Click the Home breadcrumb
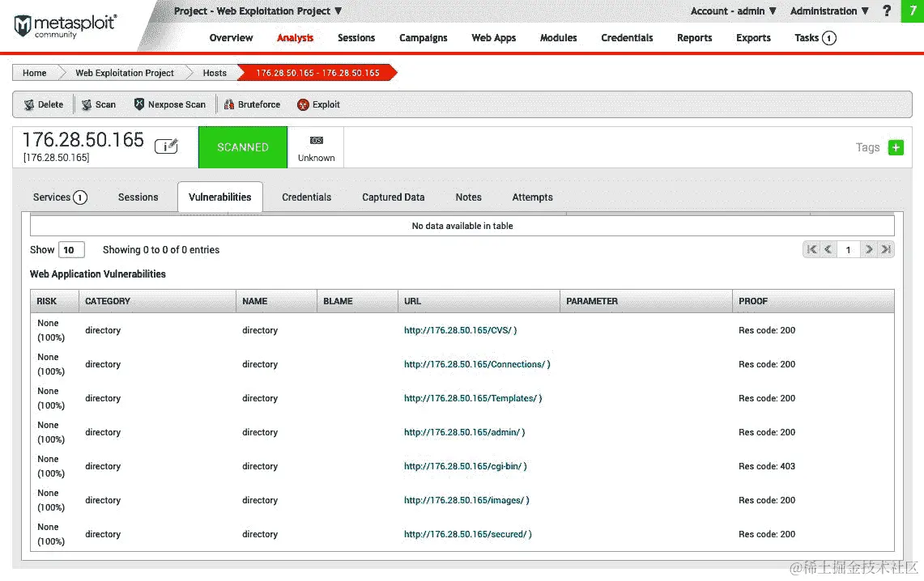The image size is (924, 581). (x=35, y=73)
